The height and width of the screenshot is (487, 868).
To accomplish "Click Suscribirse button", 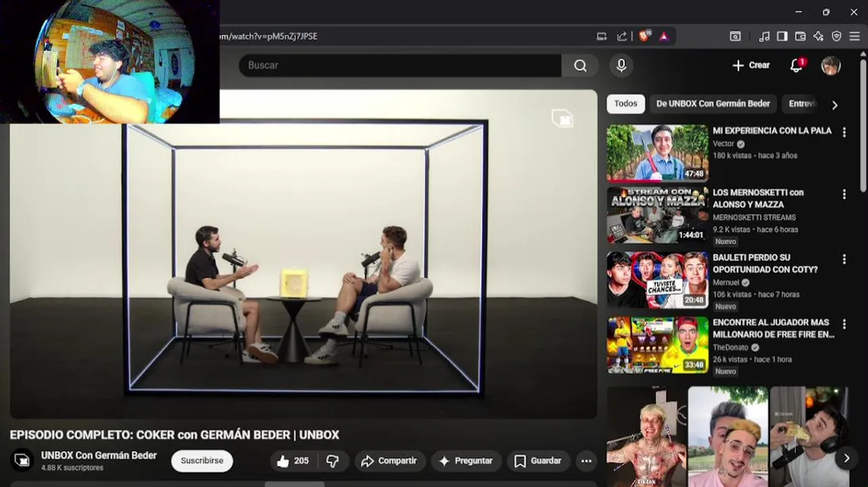I will pyautogui.click(x=201, y=461).
